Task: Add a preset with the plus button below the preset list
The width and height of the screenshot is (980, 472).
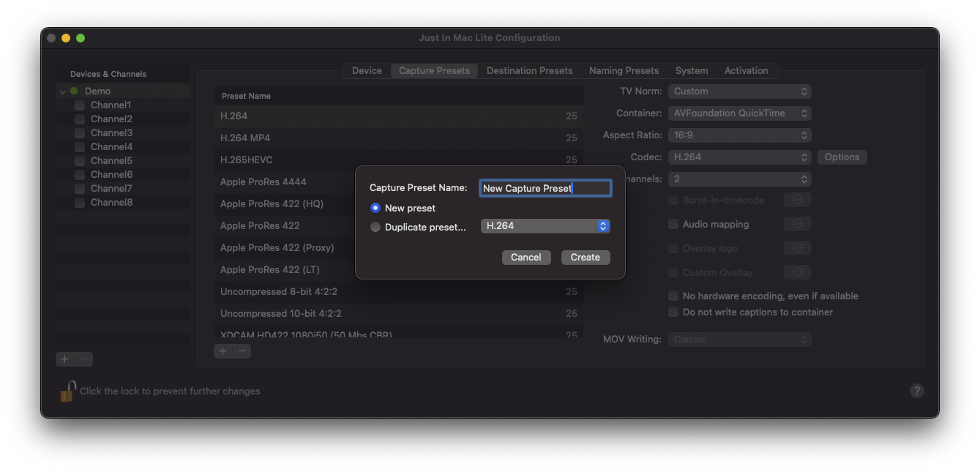Action: pos(223,351)
